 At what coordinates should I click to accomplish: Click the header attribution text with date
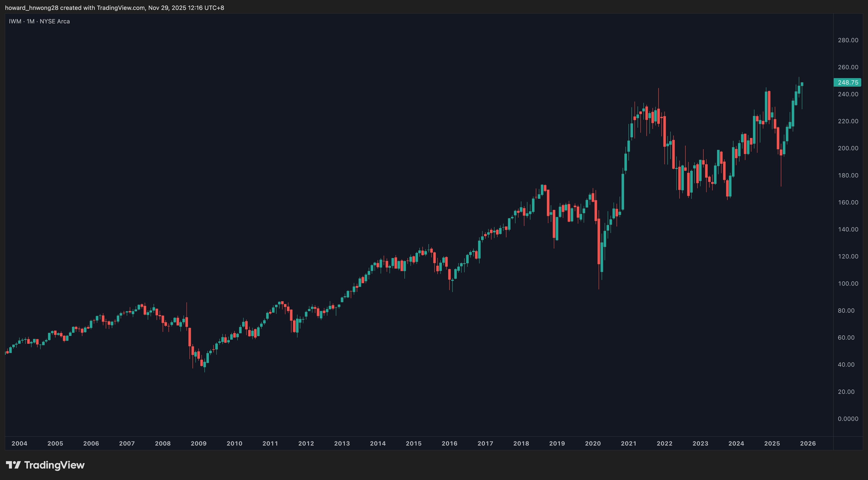pos(115,8)
